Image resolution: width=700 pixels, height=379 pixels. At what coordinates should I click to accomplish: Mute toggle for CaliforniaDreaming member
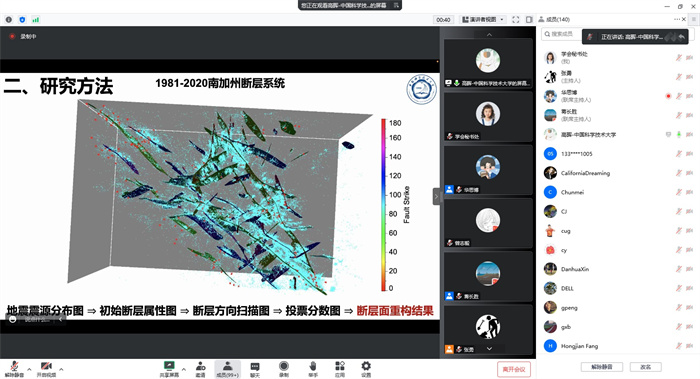pyautogui.click(x=679, y=173)
